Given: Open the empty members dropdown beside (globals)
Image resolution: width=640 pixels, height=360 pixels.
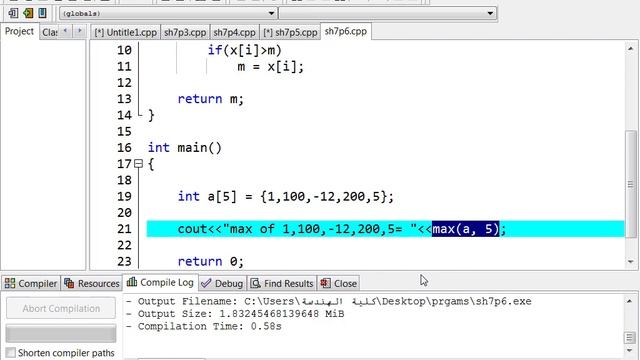Looking at the screenshot, I should pyautogui.click(x=388, y=13).
